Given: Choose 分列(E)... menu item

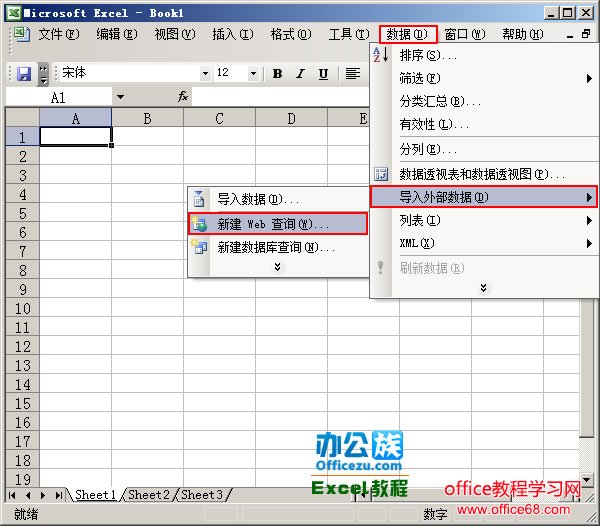Looking at the screenshot, I should 483,149.
